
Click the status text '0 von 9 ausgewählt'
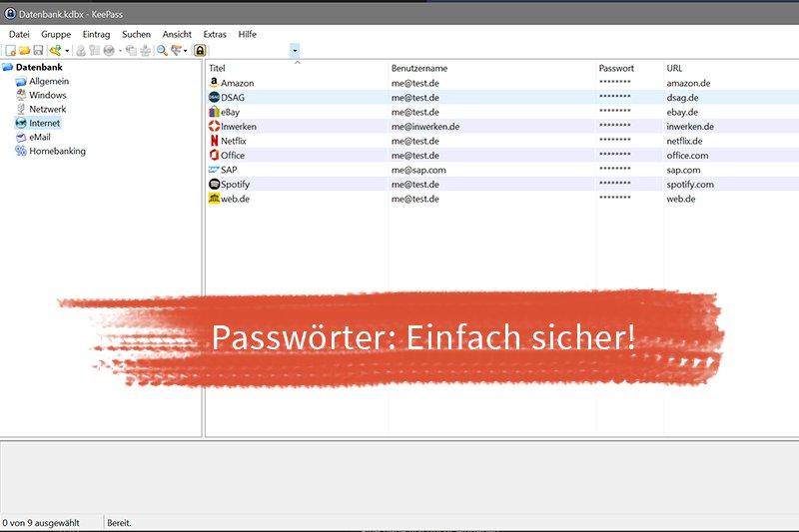tap(41, 523)
